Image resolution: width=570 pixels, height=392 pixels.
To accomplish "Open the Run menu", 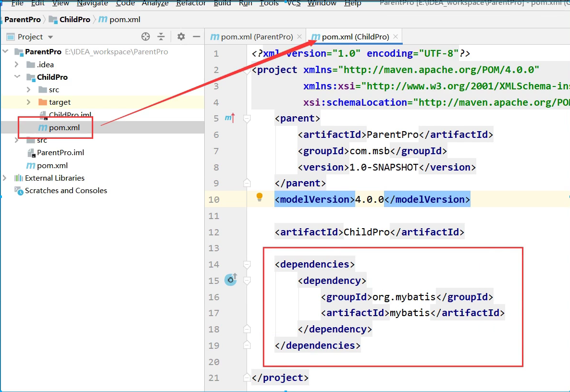I will coord(246,3).
